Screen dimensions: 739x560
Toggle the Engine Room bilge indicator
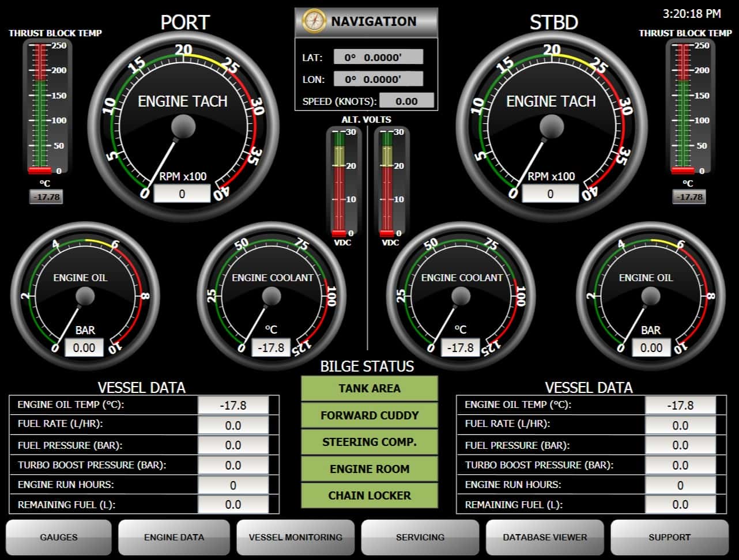click(x=369, y=469)
